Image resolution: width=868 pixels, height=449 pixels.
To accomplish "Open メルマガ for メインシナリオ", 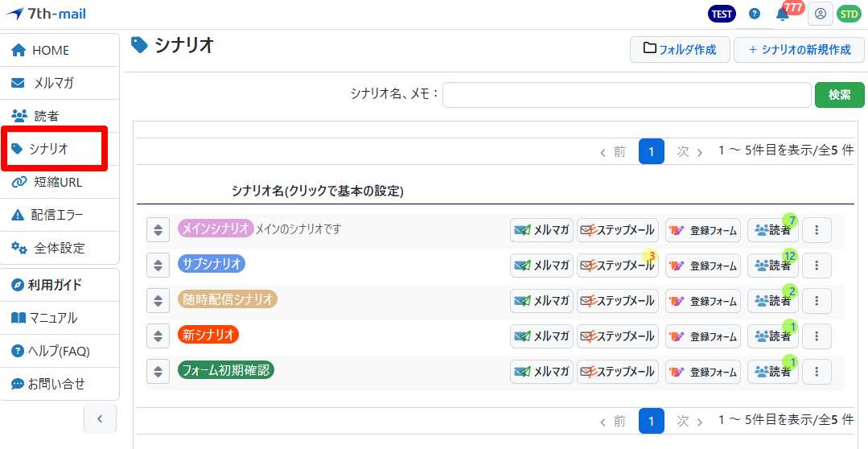I will (541, 230).
